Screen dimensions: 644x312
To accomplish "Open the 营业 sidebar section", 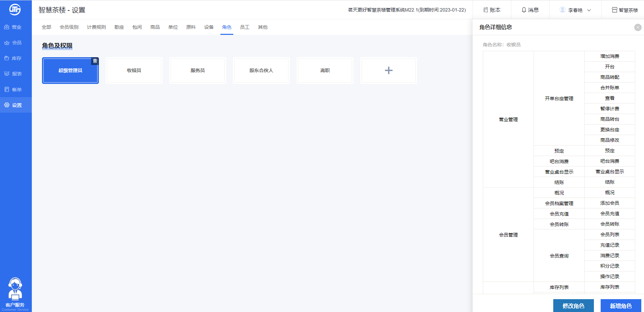I will 13,27.
